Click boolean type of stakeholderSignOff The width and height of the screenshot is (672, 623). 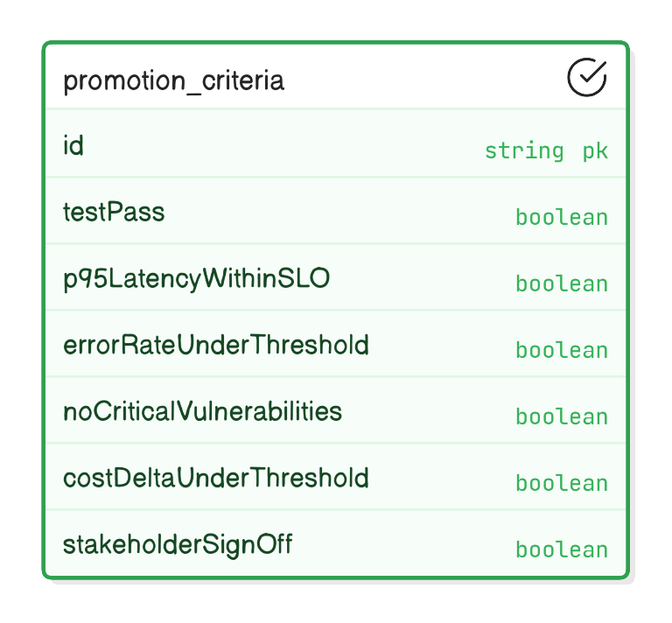[x=562, y=550]
